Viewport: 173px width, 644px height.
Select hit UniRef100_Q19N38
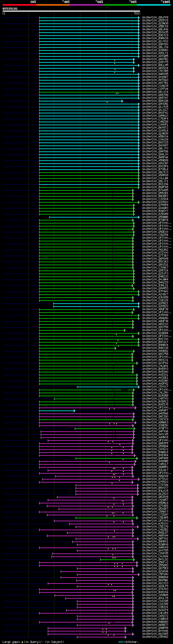[x=155, y=24]
